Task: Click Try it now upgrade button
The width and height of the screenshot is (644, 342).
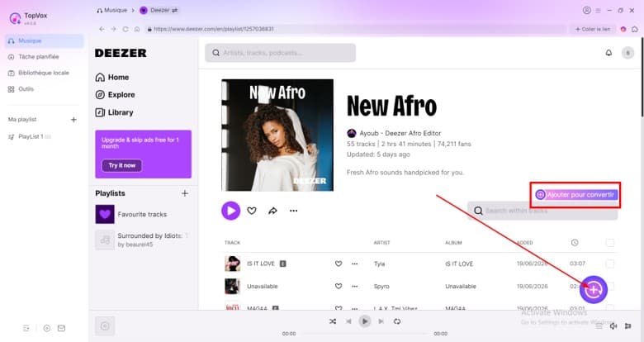Action: tap(121, 165)
